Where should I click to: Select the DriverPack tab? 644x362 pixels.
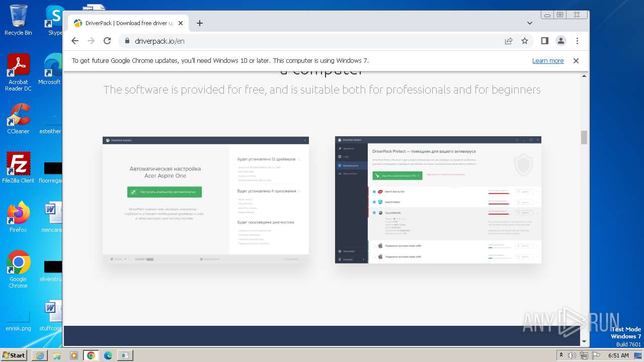(128, 23)
